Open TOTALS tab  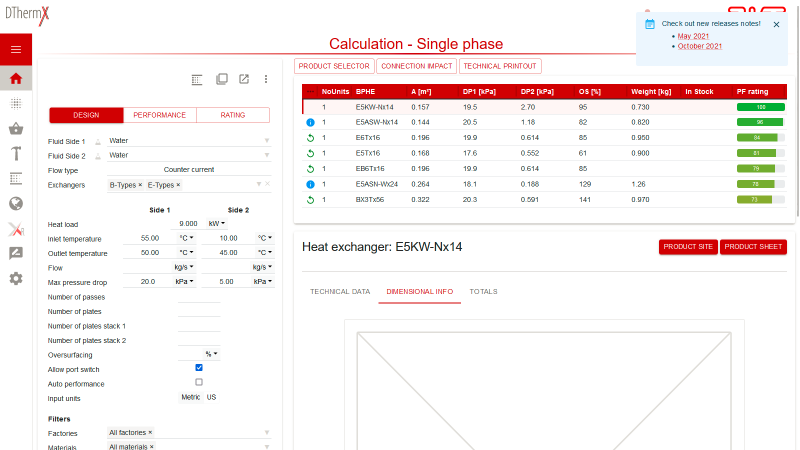coord(483,292)
